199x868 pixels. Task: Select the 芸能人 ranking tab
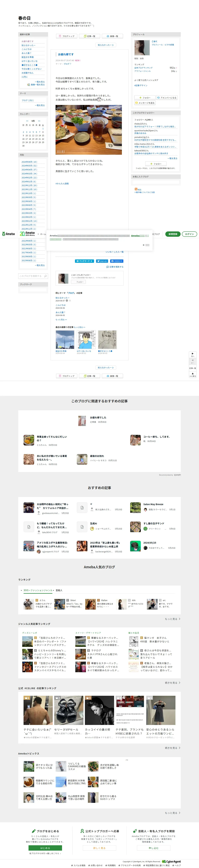tap(59, 590)
